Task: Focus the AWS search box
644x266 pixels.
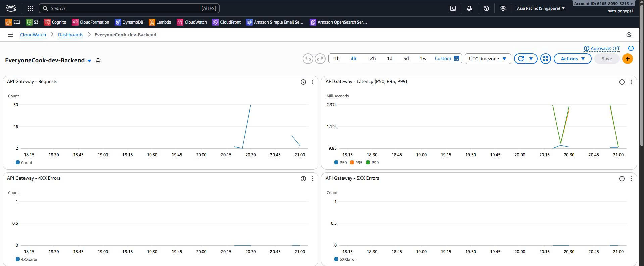Action: [x=129, y=8]
